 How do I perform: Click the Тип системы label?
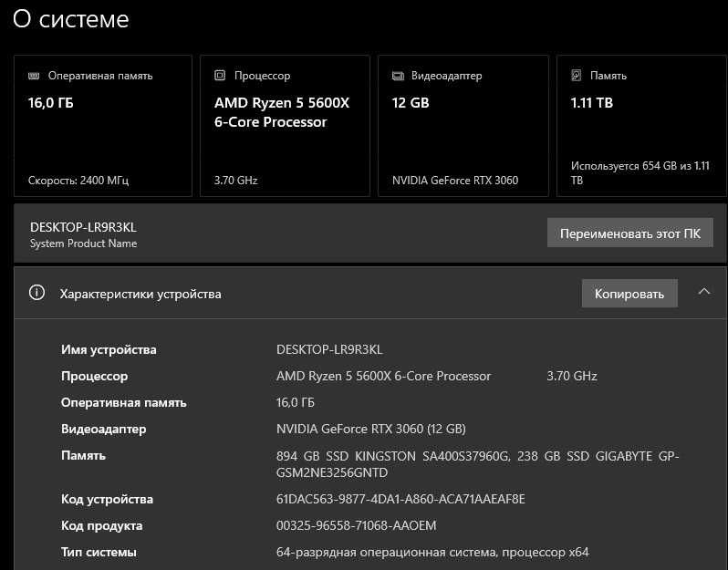tap(99, 552)
